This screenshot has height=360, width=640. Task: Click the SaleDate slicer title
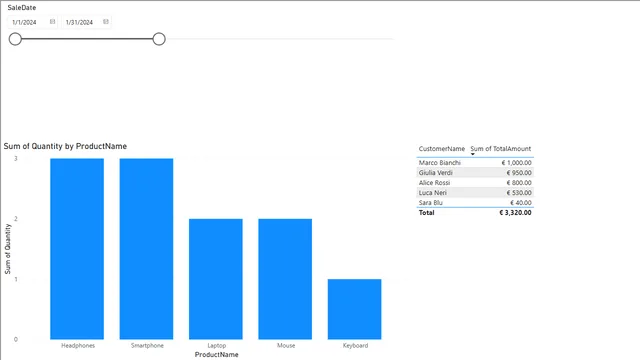[x=22, y=7]
